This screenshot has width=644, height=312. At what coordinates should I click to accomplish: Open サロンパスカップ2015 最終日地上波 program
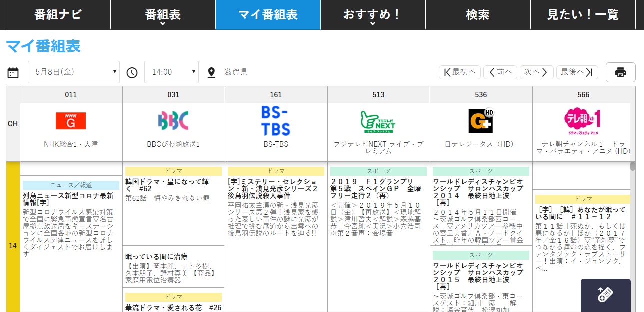[478, 276]
